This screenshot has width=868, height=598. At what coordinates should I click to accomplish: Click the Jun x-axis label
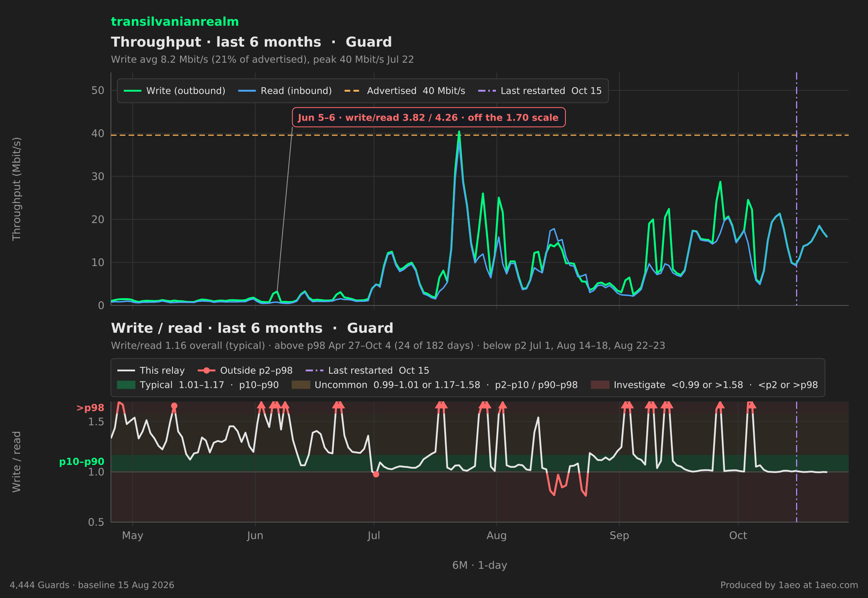point(255,536)
